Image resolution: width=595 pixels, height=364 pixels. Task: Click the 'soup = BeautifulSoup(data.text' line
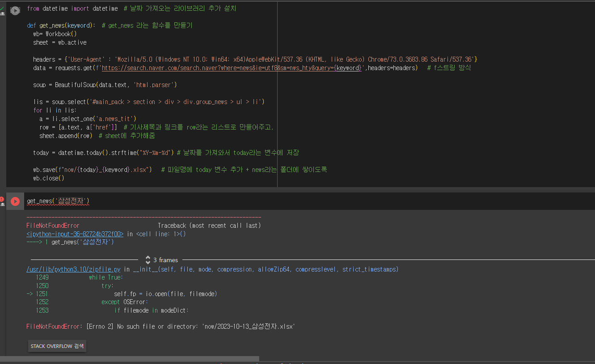(x=105, y=85)
